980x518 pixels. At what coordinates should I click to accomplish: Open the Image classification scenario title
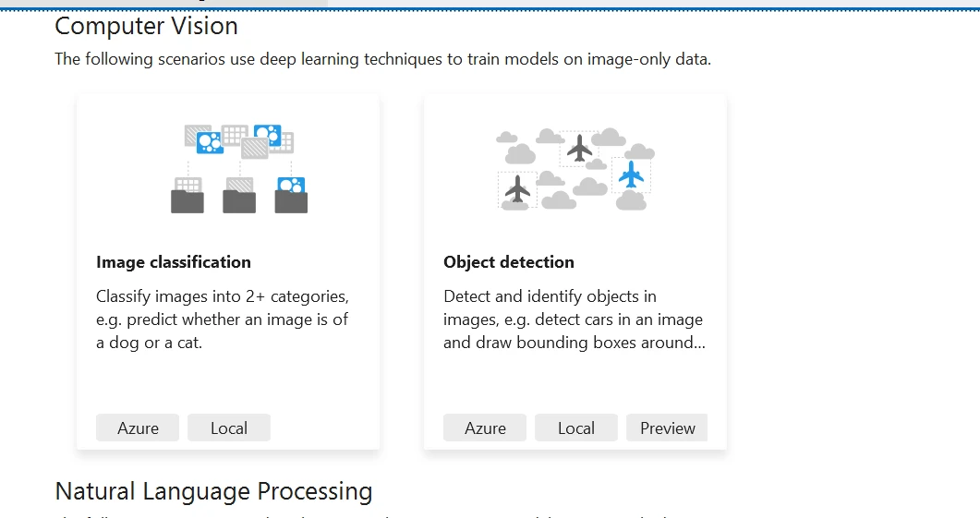(174, 262)
